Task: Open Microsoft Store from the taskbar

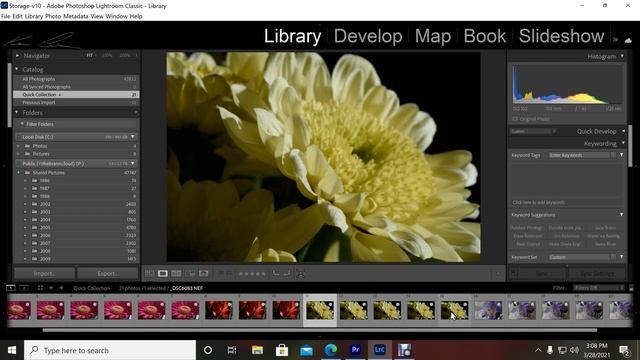Action: pos(282,350)
